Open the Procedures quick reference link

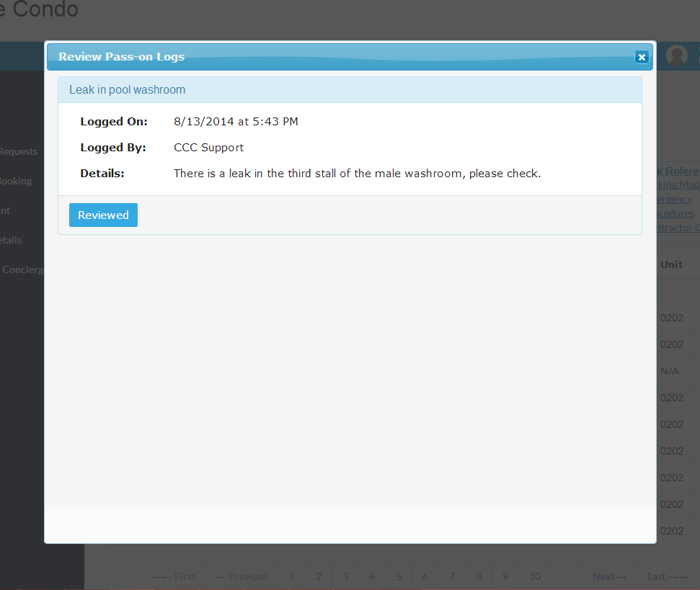pos(675,213)
